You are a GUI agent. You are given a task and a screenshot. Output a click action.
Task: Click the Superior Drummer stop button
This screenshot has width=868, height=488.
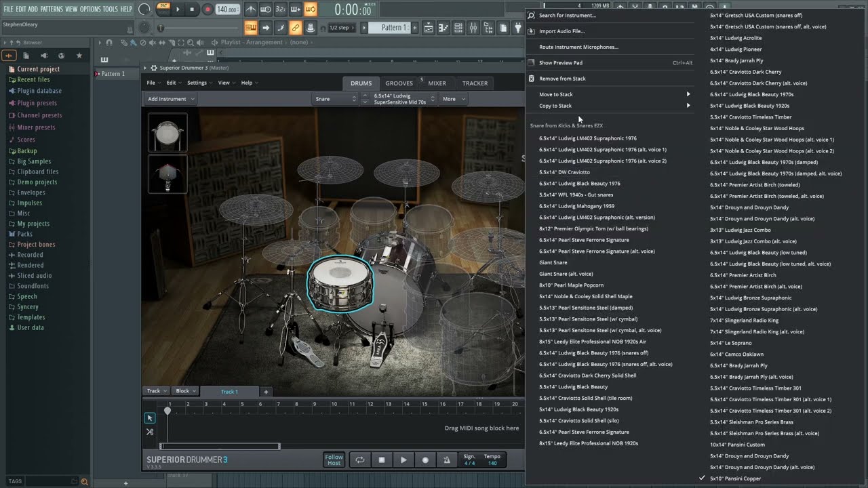[x=382, y=460]
